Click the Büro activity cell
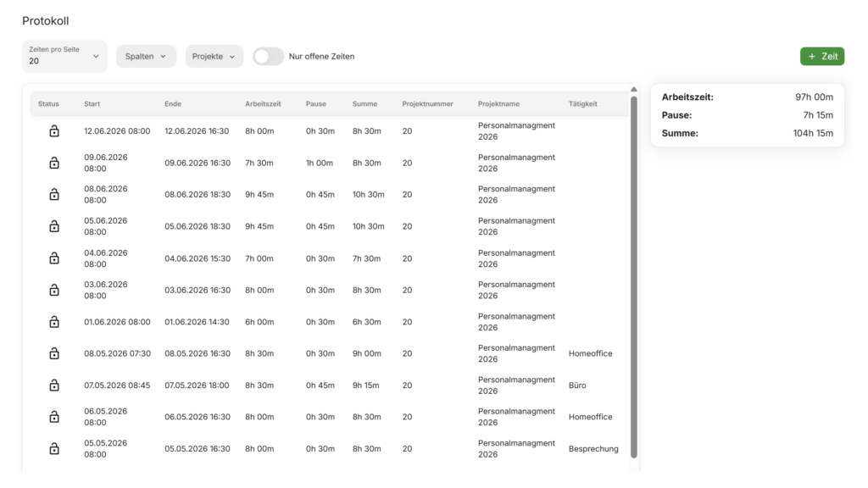The image size is (868, 488). 577,385
